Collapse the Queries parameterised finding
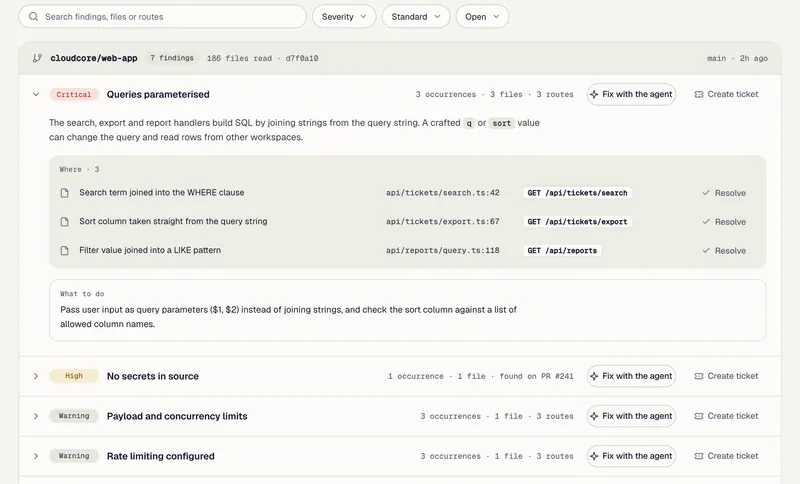800x484 pixels. (36, 94)
